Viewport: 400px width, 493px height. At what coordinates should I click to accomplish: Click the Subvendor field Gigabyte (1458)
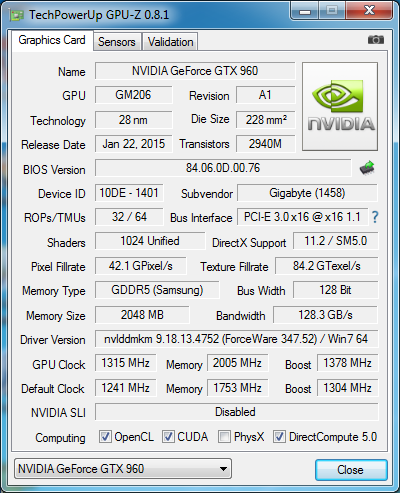click(307, 193)
